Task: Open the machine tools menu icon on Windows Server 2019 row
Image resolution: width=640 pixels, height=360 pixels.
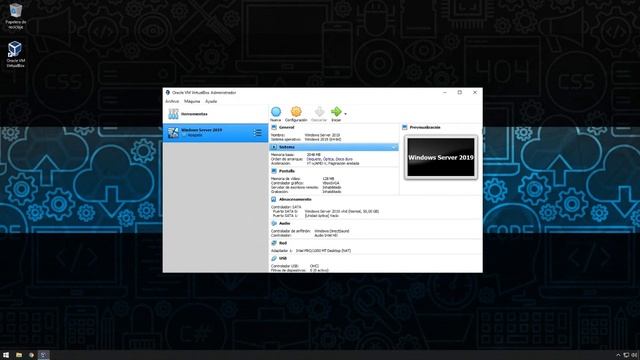Action: pos(257,133)
